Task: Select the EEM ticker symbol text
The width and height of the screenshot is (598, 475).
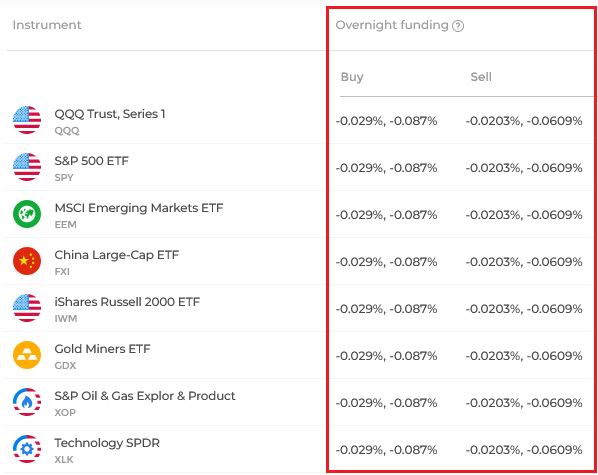Action: [x=65, y=224]
